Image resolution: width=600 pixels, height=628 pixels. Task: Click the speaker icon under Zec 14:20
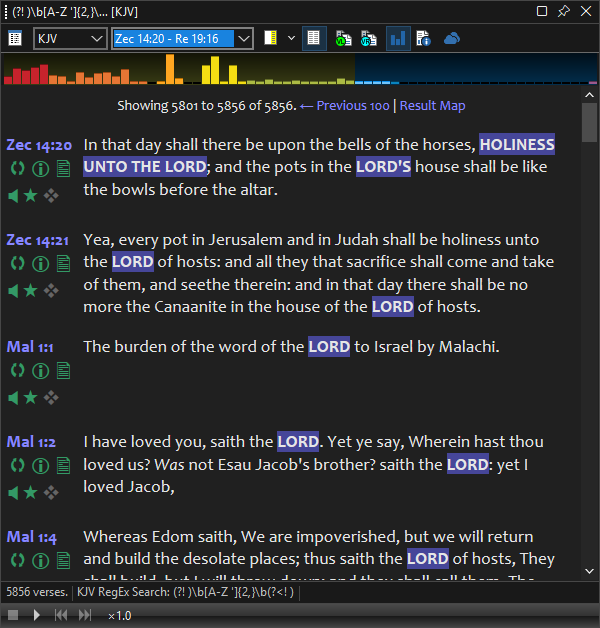click(x=13, y=196)
